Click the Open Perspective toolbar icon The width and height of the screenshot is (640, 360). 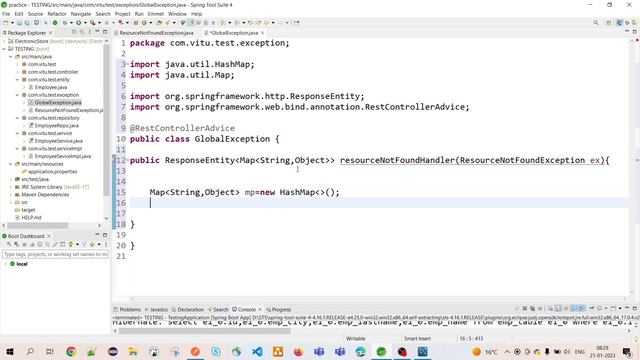[x=609, y=23]
